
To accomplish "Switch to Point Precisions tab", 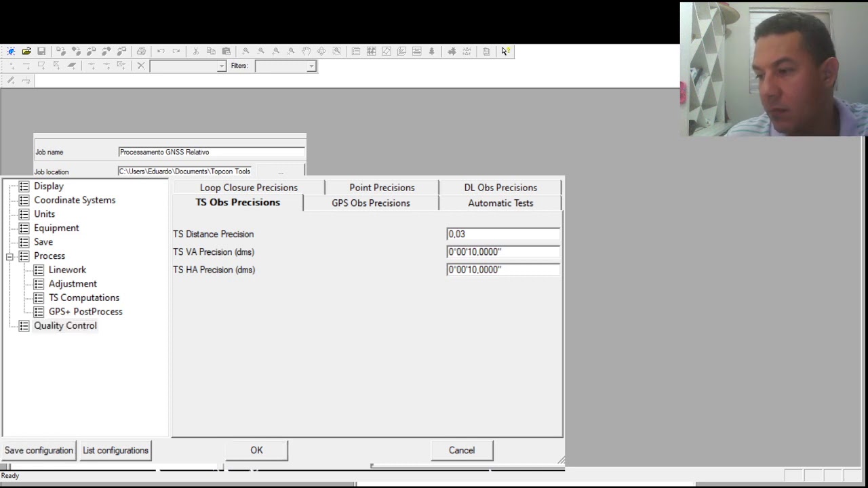I will [382, 188].
